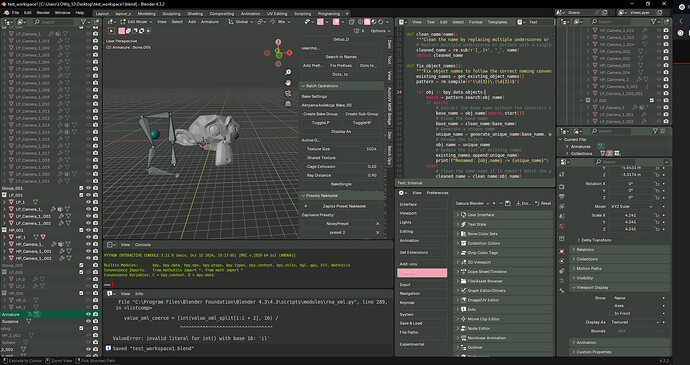The image size is (690, 365).
Task: Switch perspective/orthographic grid icon in the viewport
Action: click(288, 104)
